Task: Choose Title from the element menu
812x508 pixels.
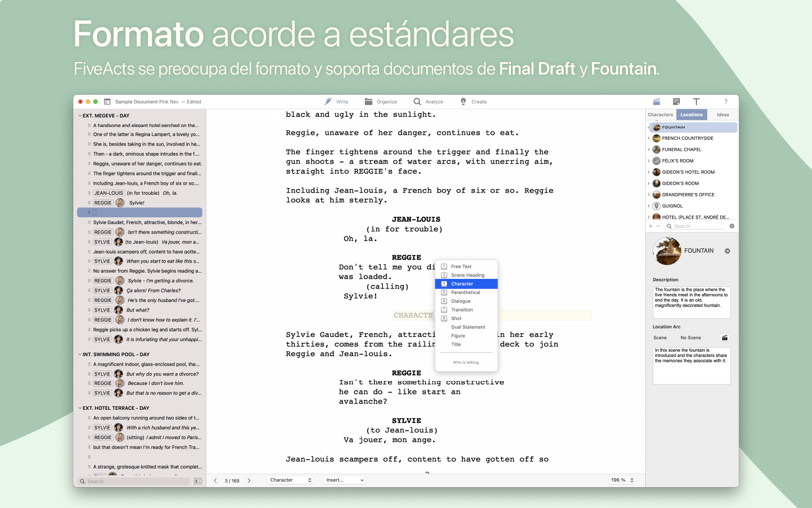Action: click(x=466, y=344)
